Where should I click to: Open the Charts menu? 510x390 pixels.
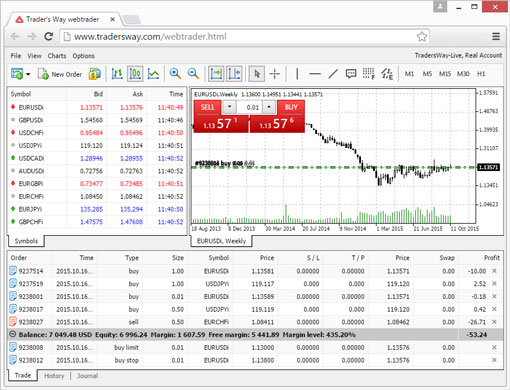57,56
